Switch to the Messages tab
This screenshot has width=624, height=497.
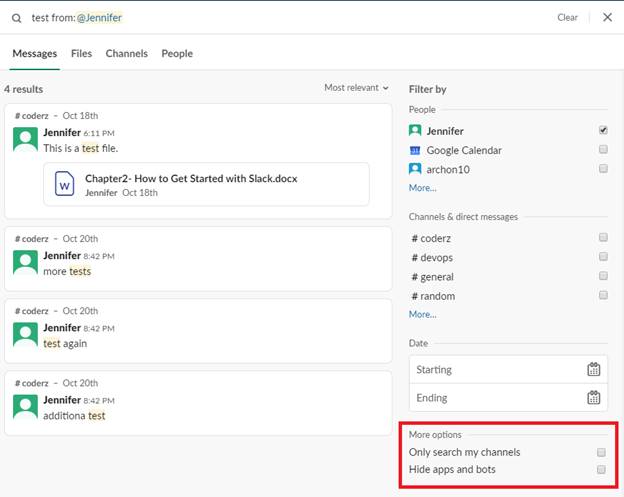35,53
